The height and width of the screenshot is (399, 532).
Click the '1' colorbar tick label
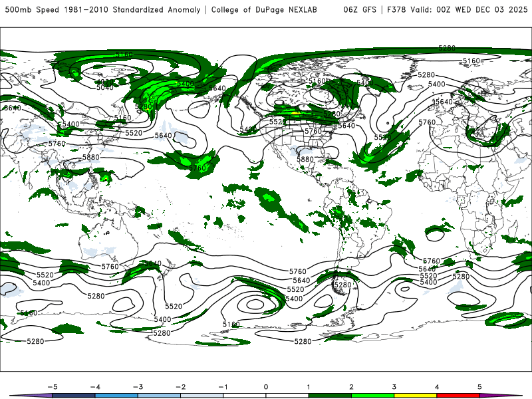click(x=309, y=387)
